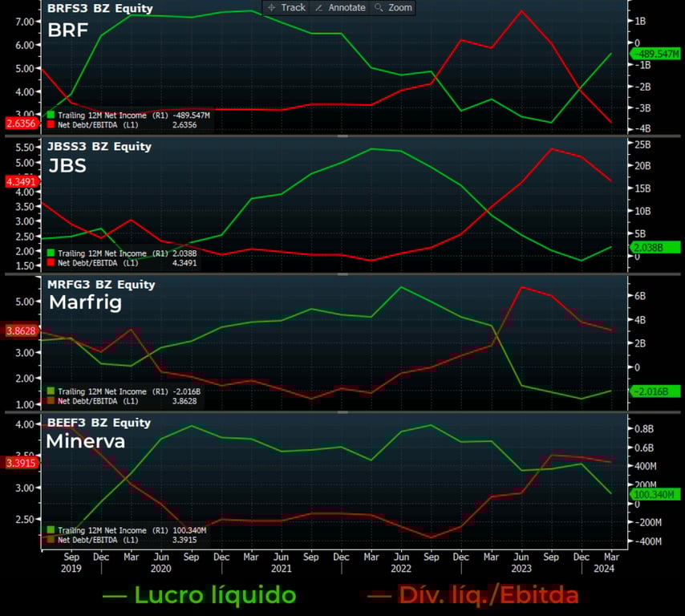Click the JBSS3 BZ Equity title
This screenshot has height=616, width=685.
coord(99,146)
